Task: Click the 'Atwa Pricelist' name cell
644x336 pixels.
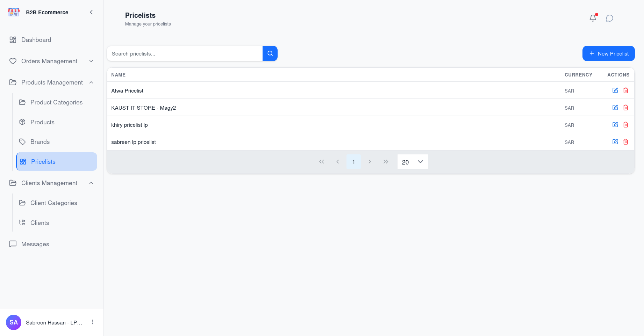Action: 127,91
